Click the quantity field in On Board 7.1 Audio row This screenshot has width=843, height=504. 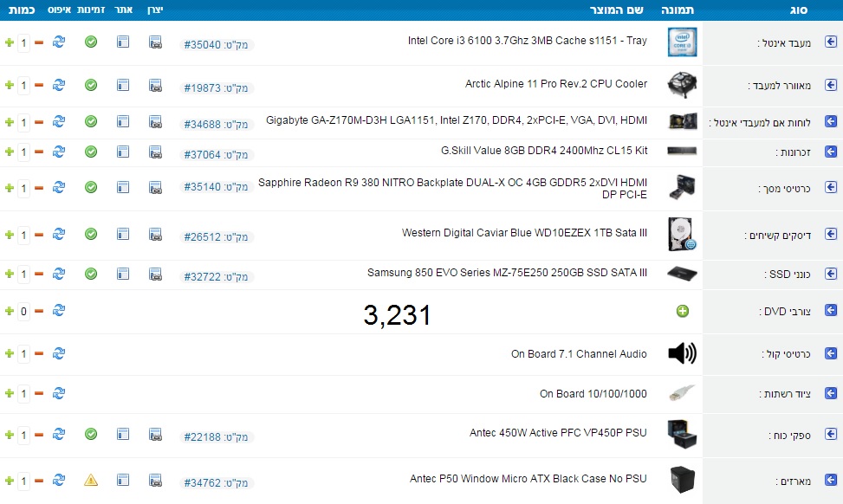[23, 353]
